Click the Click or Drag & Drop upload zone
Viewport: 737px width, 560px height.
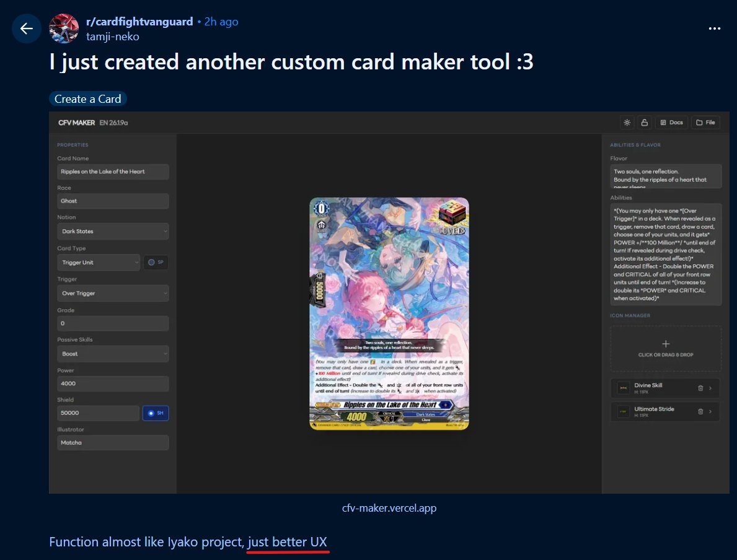[666, 349]
